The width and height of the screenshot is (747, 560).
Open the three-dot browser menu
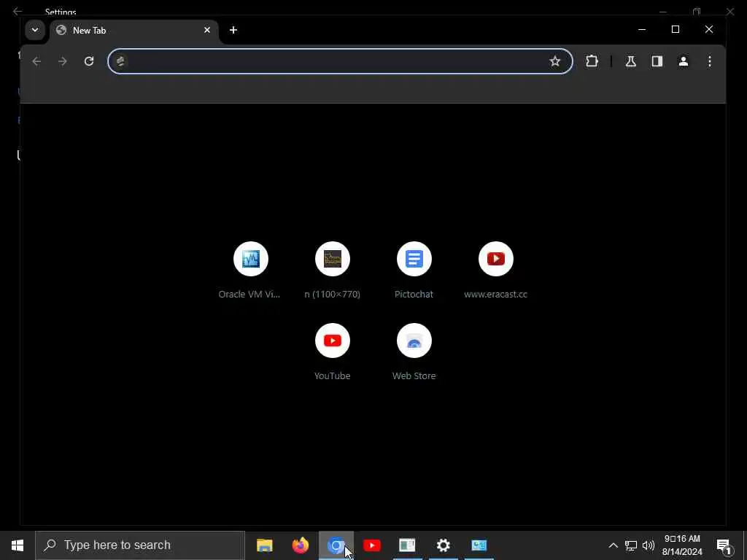pyautogui.click(x=709, y=61)
